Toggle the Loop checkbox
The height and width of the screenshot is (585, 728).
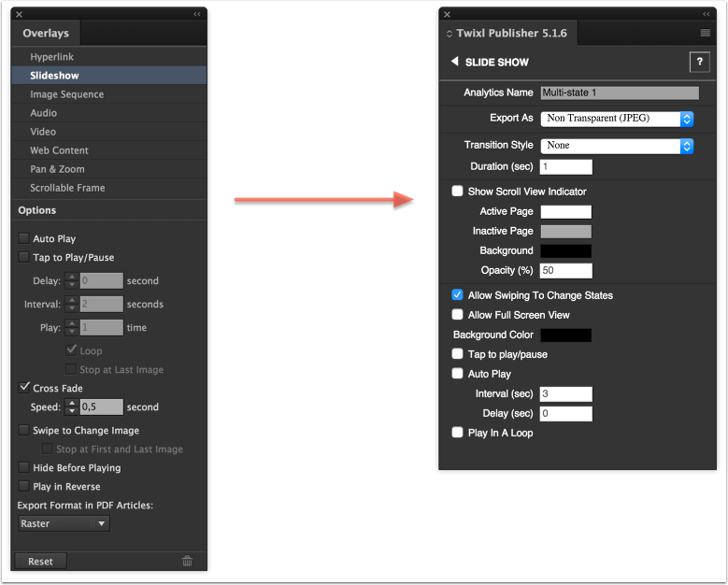71,350
